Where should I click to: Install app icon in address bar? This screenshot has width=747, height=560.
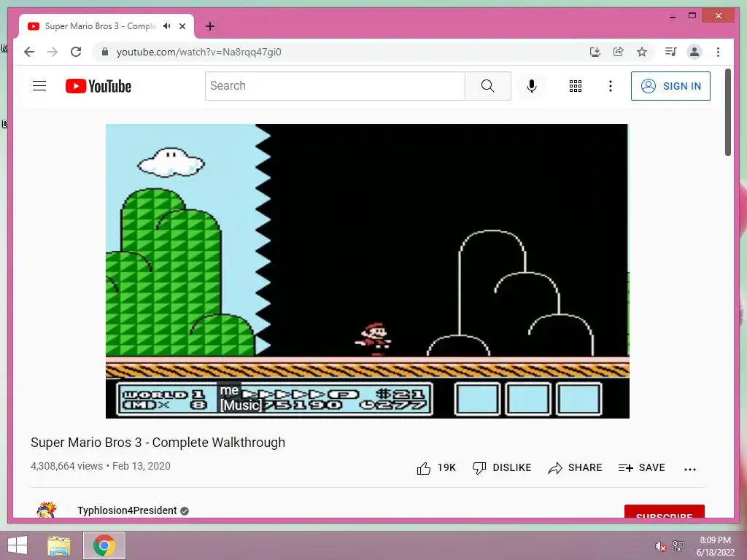click(595, 52)
